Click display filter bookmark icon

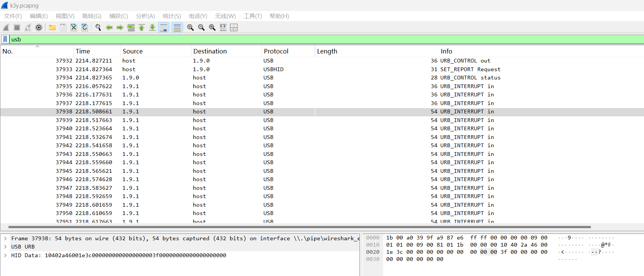[5, 39]
